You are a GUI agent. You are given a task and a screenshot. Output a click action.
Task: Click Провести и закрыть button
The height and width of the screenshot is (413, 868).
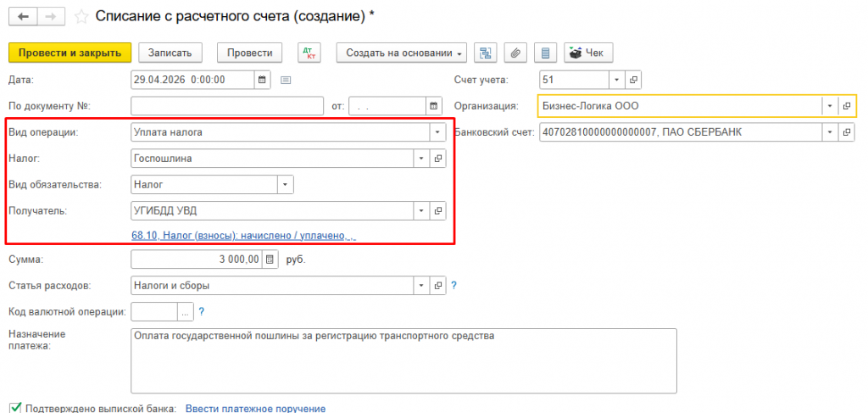[x=70, y=53]
